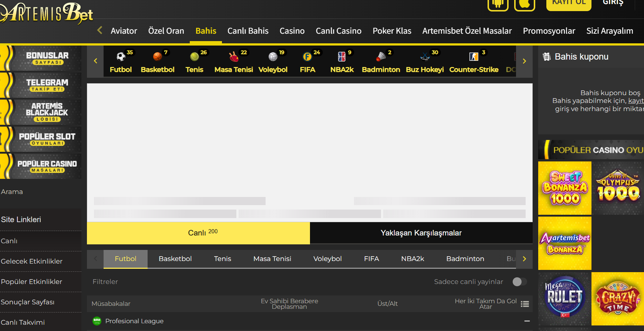Image resolution: width=644 pixels, height=331 pixels.
Task: Select Bahis in main navigation
Action: [x=206, y=31]
